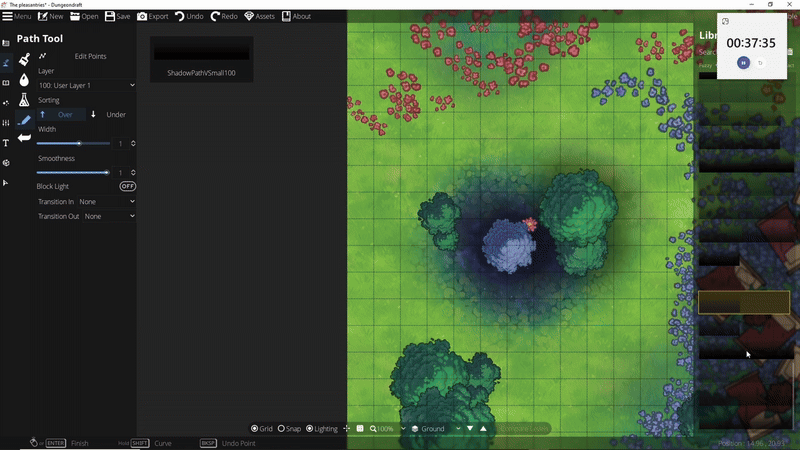Open the Ground level dropdown
The width and height of the screenshot is (800, 450).
coord(432,429)
